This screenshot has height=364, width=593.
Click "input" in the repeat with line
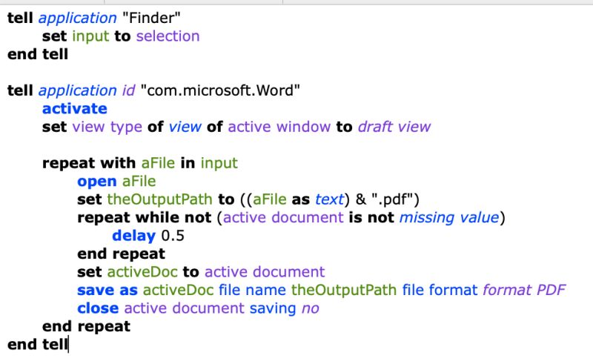(x=219, y=163)
